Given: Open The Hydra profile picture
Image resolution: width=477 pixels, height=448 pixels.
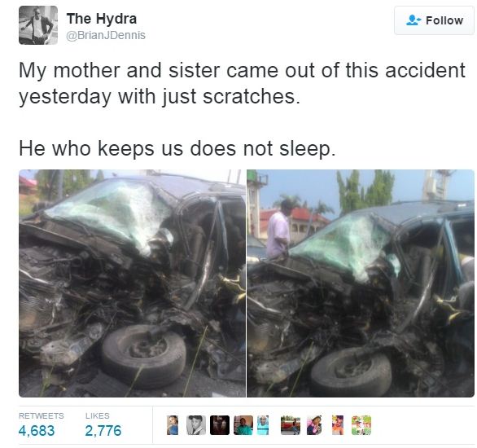Looking at the screenshot, I should tap(38, 25).
